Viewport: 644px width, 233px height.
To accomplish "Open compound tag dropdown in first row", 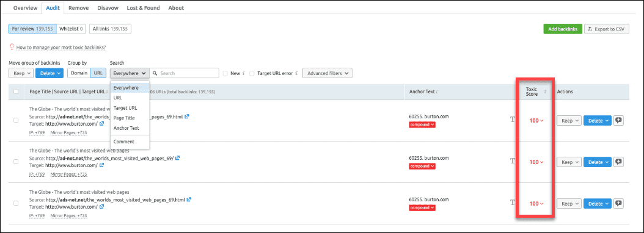I will point(422,124).
